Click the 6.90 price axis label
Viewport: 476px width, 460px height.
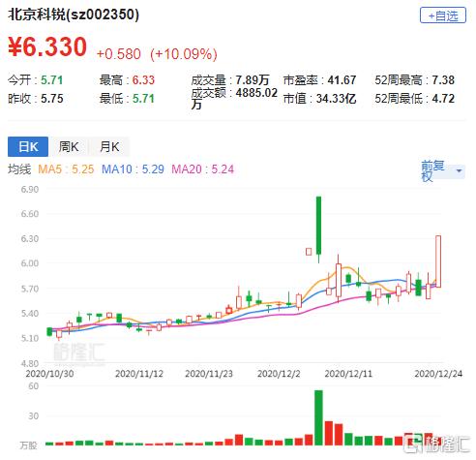pos(30,189)
